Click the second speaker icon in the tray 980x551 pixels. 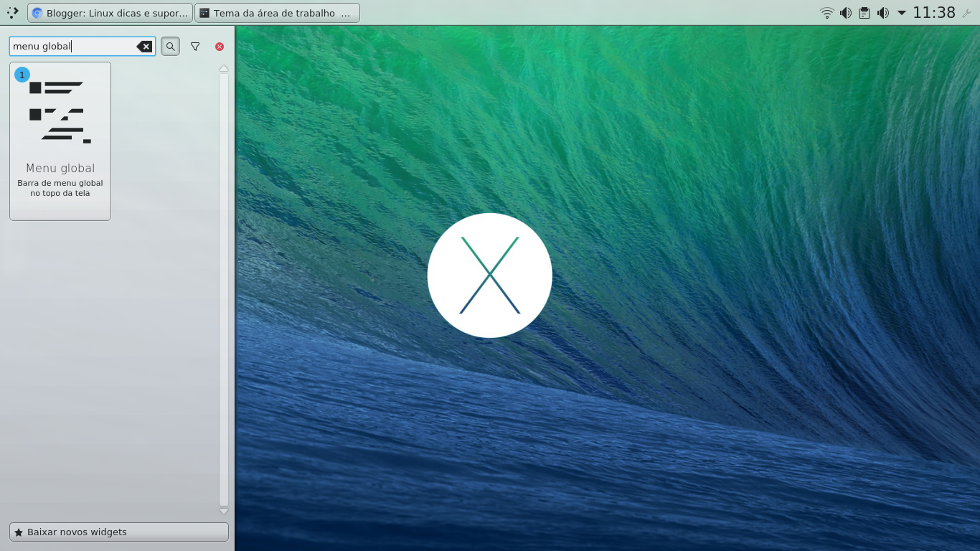[882, 12]
